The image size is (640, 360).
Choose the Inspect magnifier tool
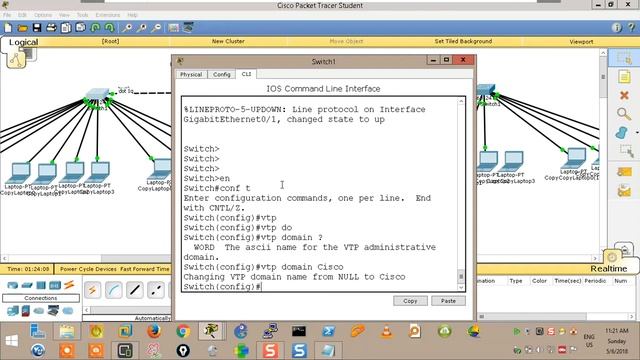coord(624,114)
